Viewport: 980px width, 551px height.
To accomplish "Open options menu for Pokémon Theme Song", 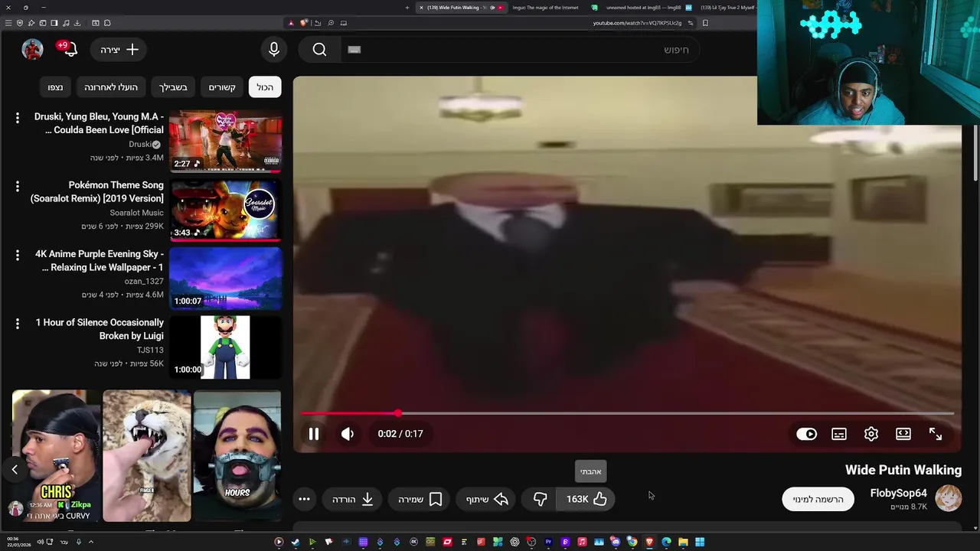I will (x=17, y=186).
